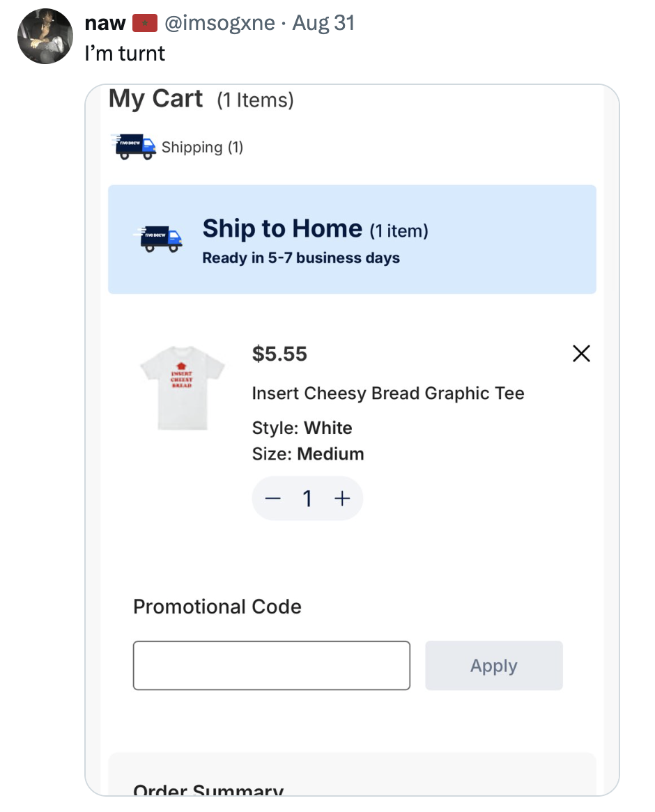Click the Aug 31 timestamp link
The width and height of the screenshot is (655, 812).
pyautogui.click(x=324, y=22)
